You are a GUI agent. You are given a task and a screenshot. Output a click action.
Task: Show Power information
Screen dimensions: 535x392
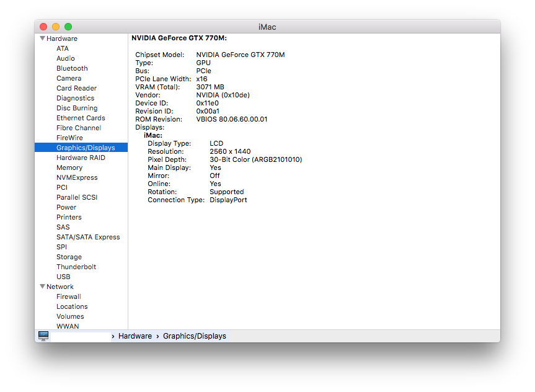tap(66, 207)
